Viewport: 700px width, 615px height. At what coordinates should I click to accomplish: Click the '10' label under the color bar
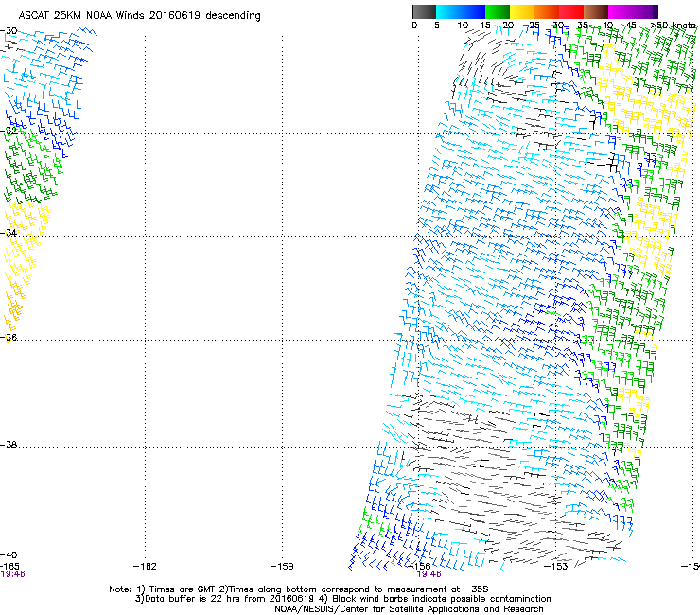[463, 26]
